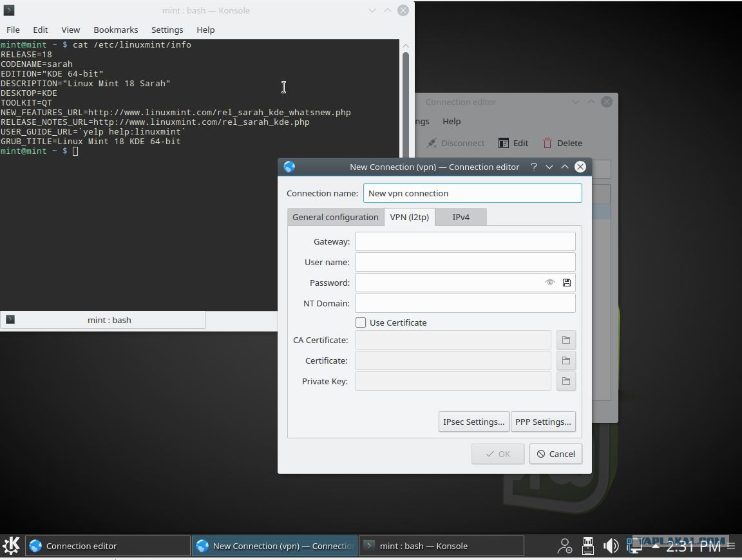Select the 'mint : bash' Konsole tab
The image size is (742, 560).
[x=103, y=320]
